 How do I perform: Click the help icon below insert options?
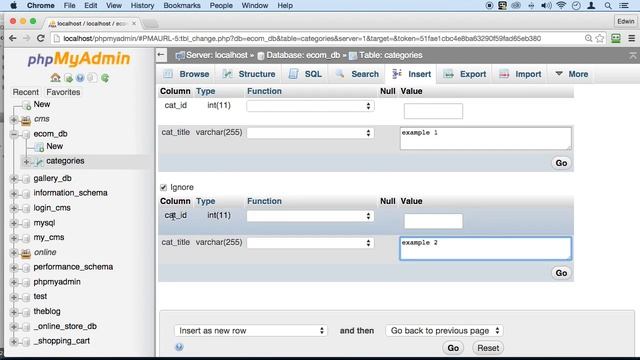click(179, 347)
